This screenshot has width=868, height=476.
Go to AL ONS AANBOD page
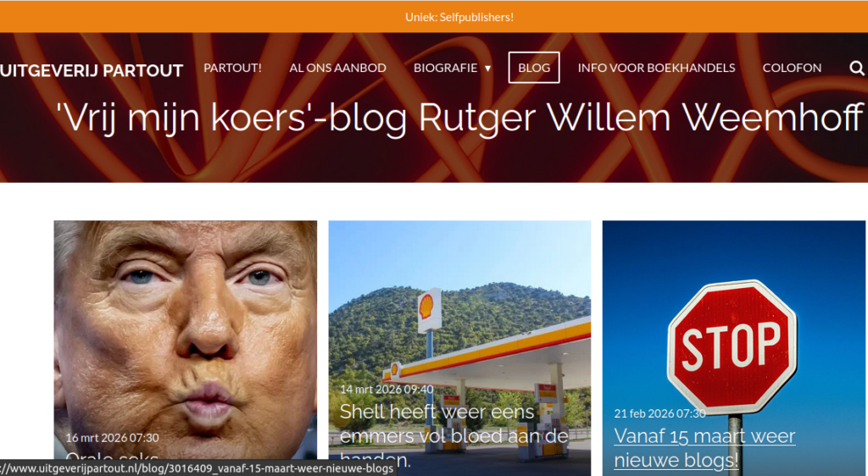(337, 68)
